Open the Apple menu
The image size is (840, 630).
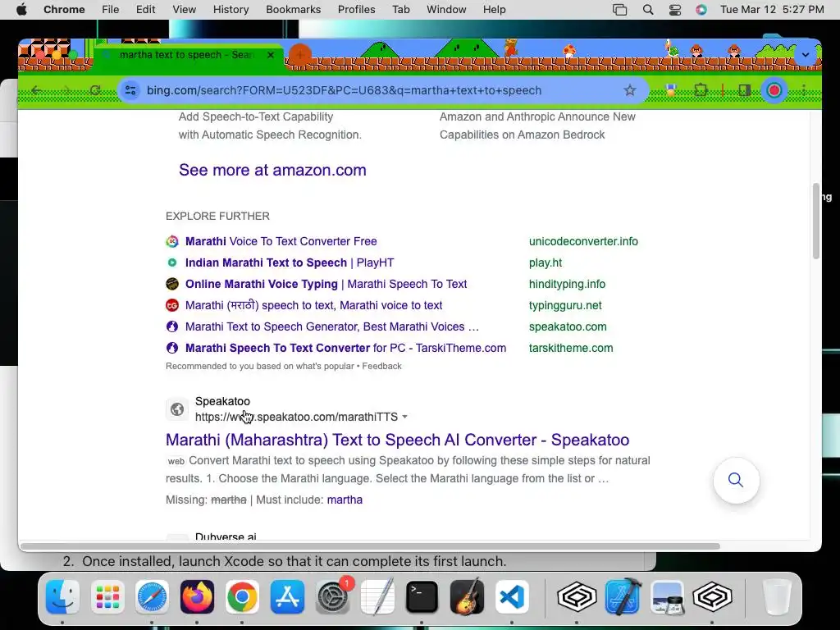tap(21, 10)
